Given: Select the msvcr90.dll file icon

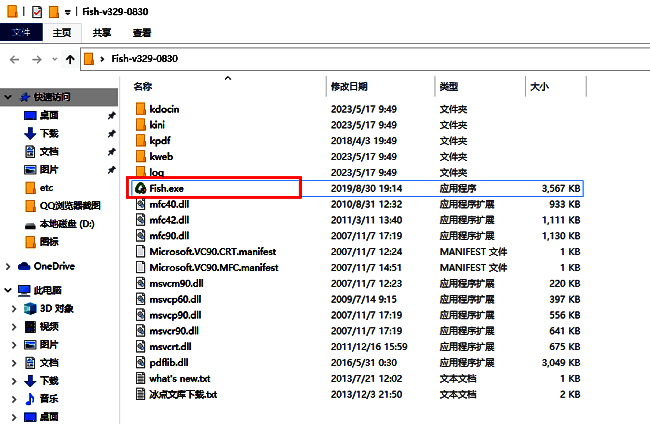Looking at the screenshot, I should pyautogui.click(x=141, y=331).
